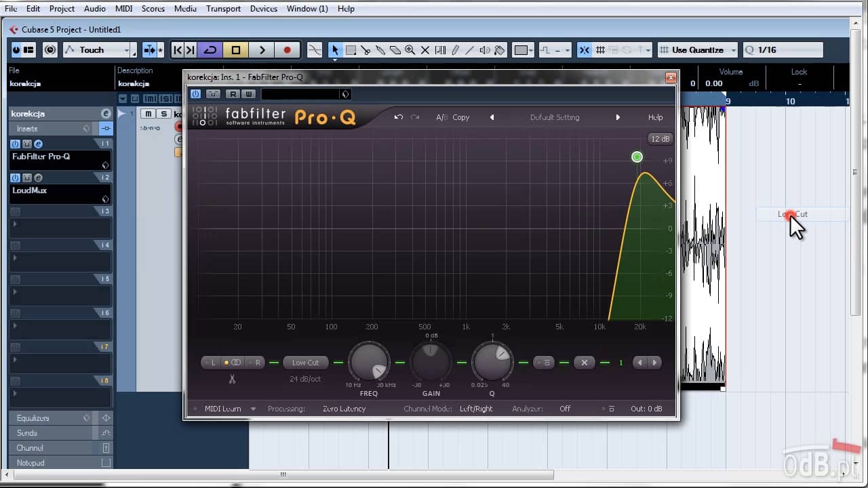This screenshot has width=868, height=488.
Task: Click the split band scissors icon
Action: click(x=232, y=379)
